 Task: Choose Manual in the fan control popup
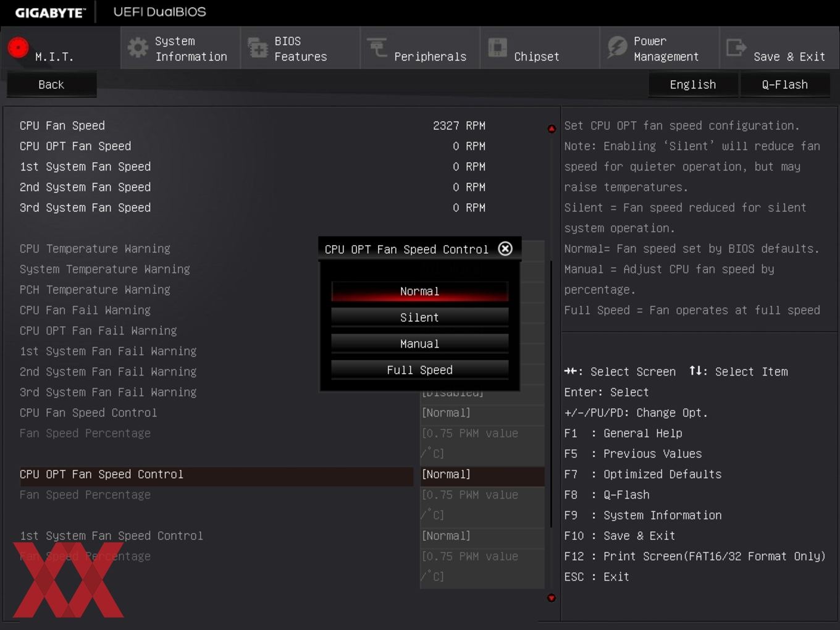[419, 344]
